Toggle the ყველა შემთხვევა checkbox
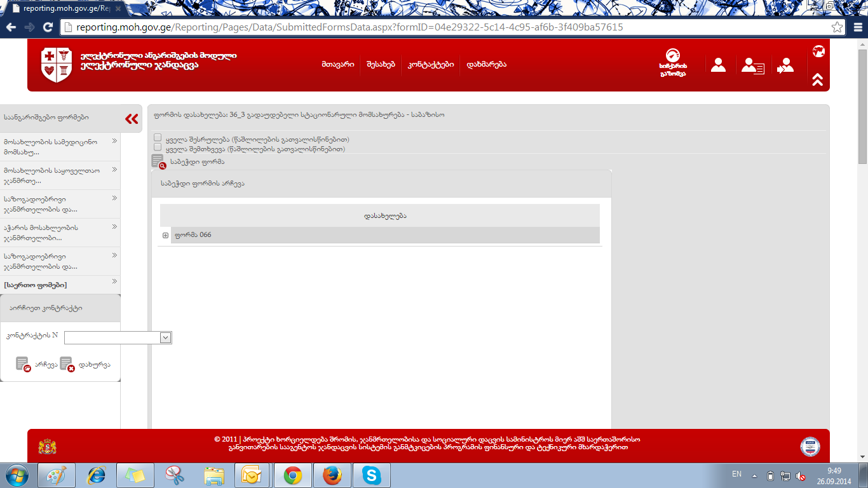The height and width of the screenshot is (488, 868). (x=158, y=147)
